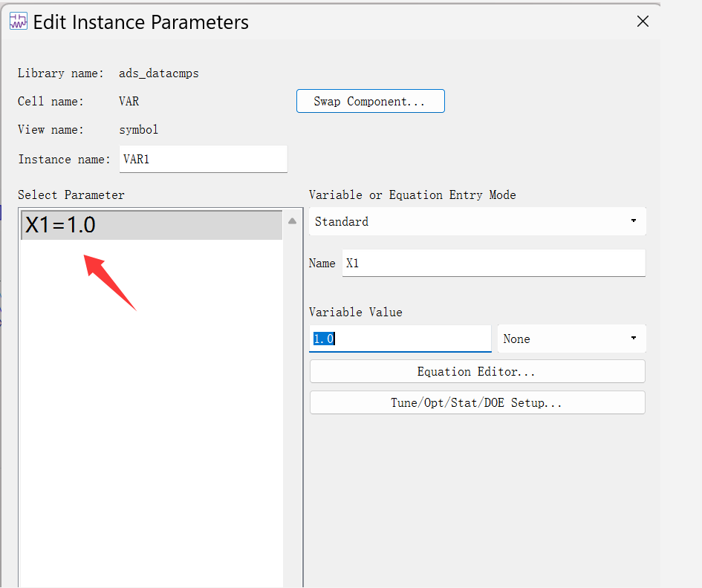Click the symbol view name text
This screenshot has height=588, width=702.
pyautogui.click(x=138, y=129)
